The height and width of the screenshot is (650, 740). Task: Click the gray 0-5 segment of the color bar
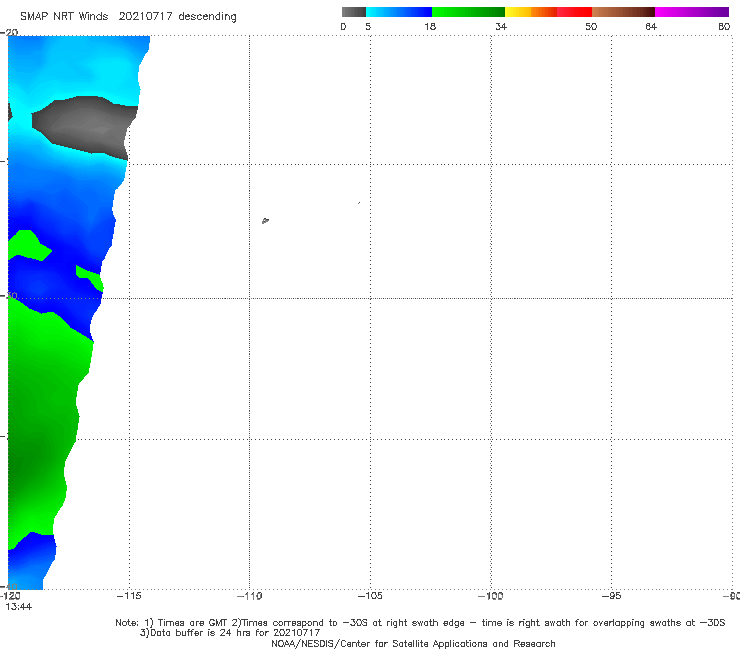[353, 12]
